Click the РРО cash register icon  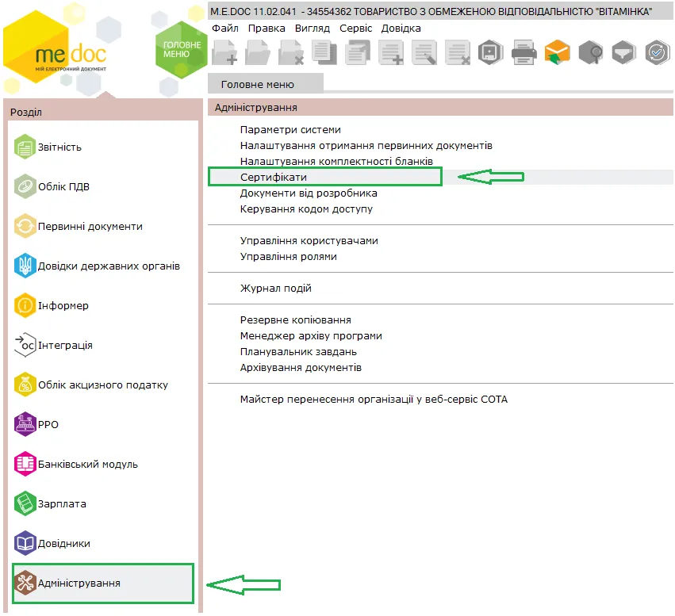(25, 424)
